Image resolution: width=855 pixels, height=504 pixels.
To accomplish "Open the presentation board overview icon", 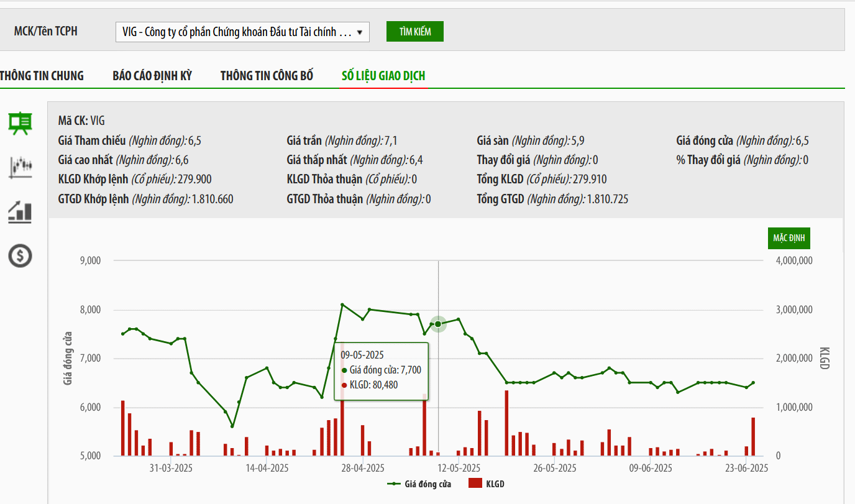I will point(20,123).
